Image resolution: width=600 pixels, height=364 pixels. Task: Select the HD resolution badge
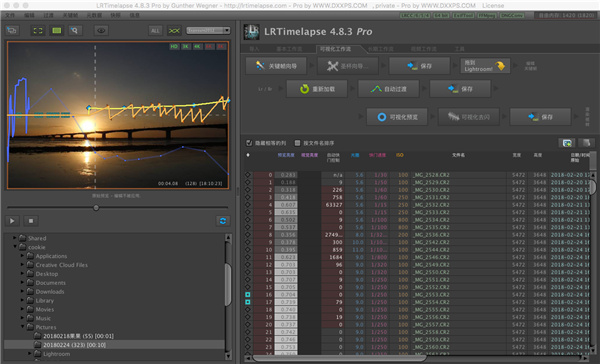[x=174, y=46]
